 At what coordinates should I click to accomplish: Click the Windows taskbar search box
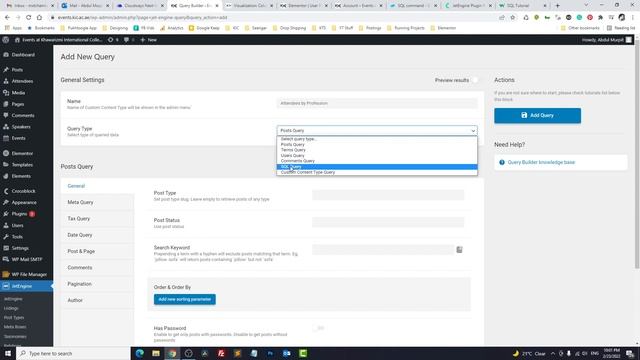tap(73, 353)
